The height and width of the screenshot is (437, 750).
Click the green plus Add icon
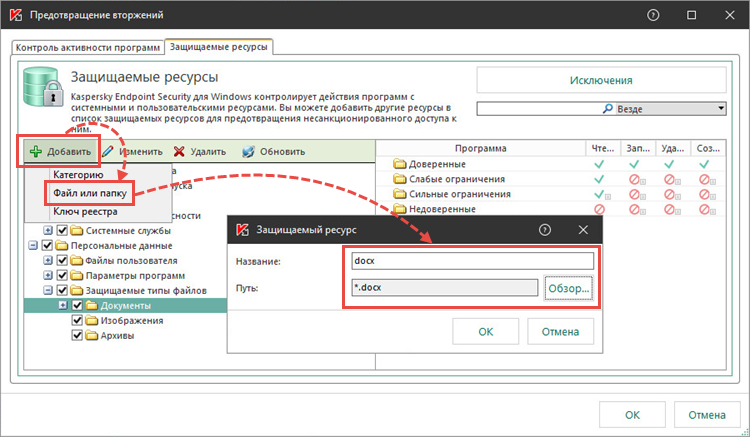click(36, 152)
